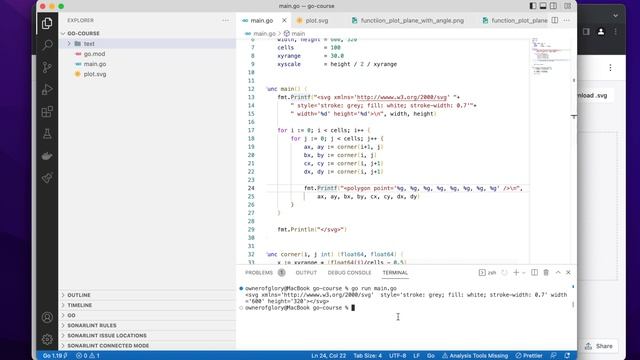Expand the OUTLINE section

point(79,295)
